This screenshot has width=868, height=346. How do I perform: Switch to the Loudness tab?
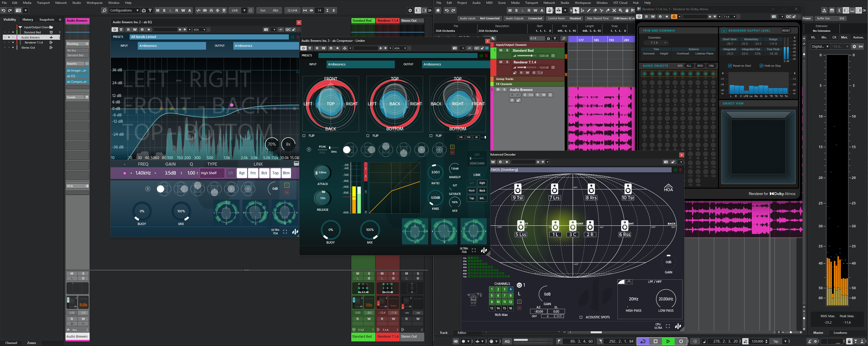pyautogui.click(x=840, y=333)
